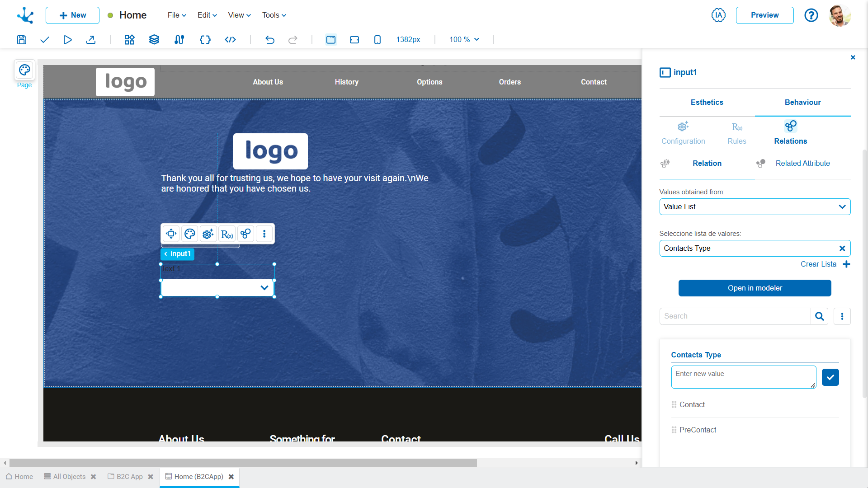
Task: Click the Open in modeler button
Action: pos(755,288)
